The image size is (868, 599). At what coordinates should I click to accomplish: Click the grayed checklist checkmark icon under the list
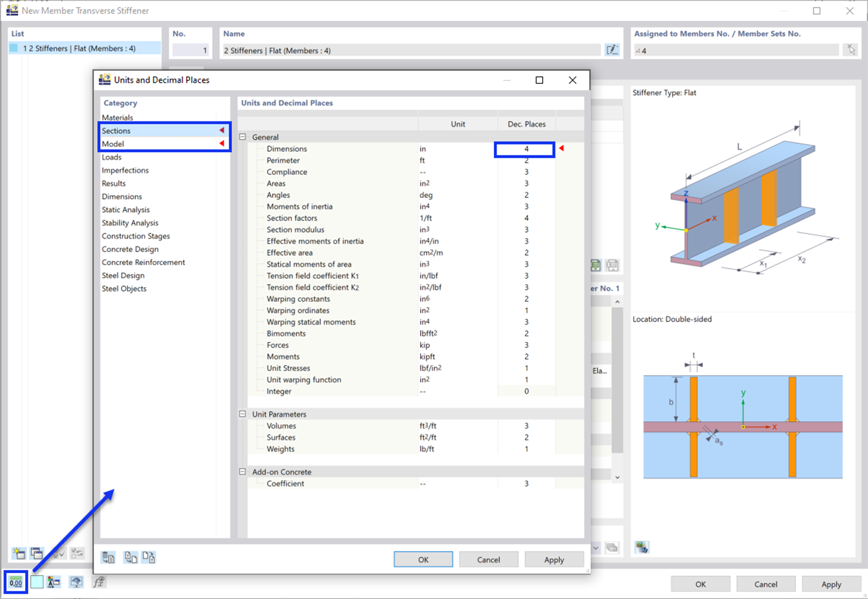click(58, 554)
